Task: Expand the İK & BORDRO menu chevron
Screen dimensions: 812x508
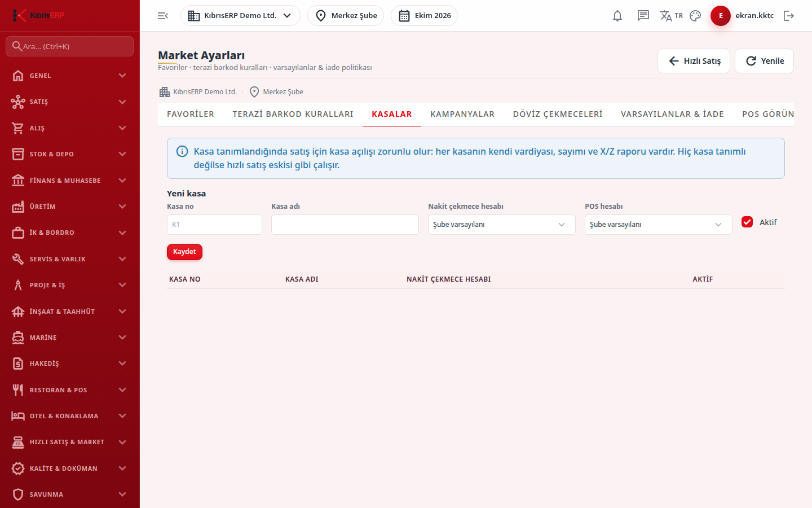Action: (122, 233)
